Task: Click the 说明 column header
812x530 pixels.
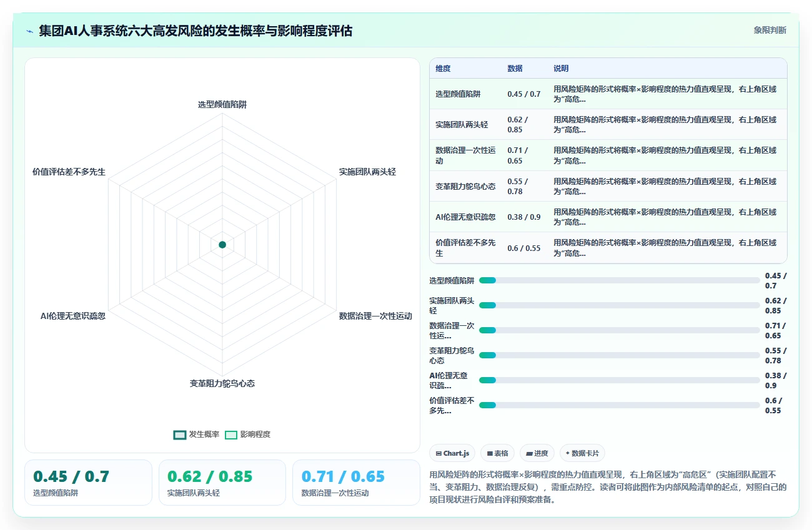Action: tap(561, 69)
